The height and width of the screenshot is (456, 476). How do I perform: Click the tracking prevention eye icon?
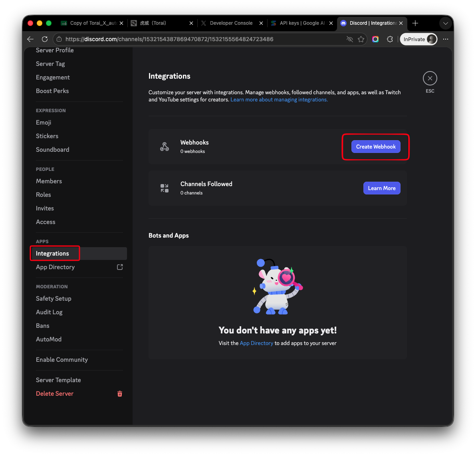pyautogui.click(x=350, y=39)
